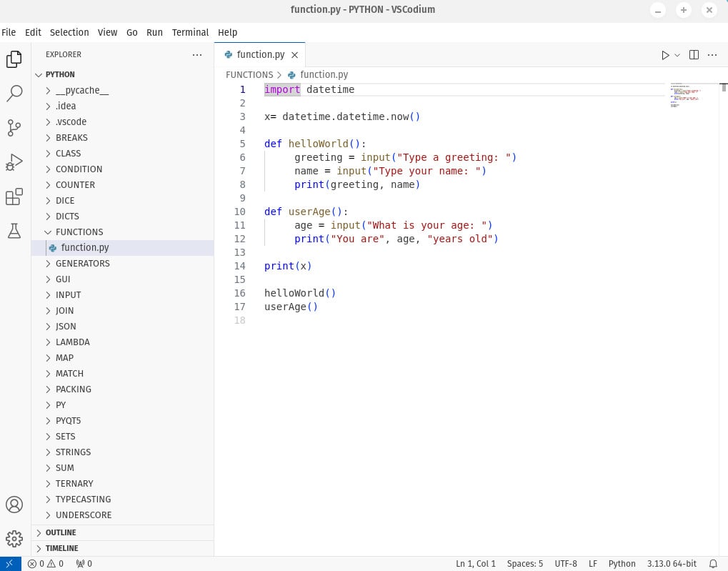Split the editor to the right

click(694, 55)
